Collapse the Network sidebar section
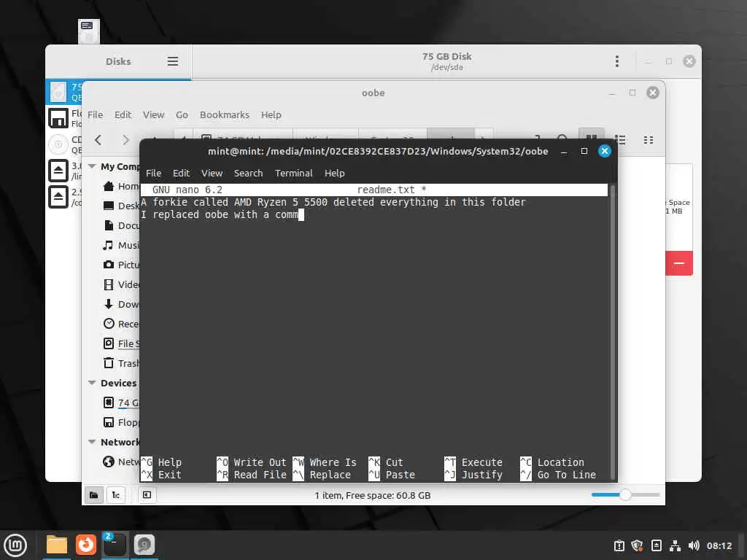The width and height of the screenshot is (747, 560). coord(92,442)
